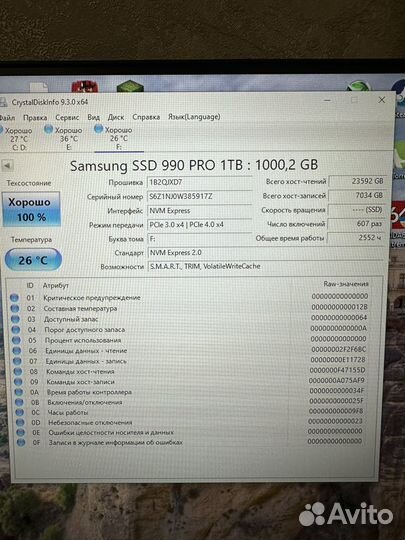Click the 26 °C temperature button

tap(33, 260)
